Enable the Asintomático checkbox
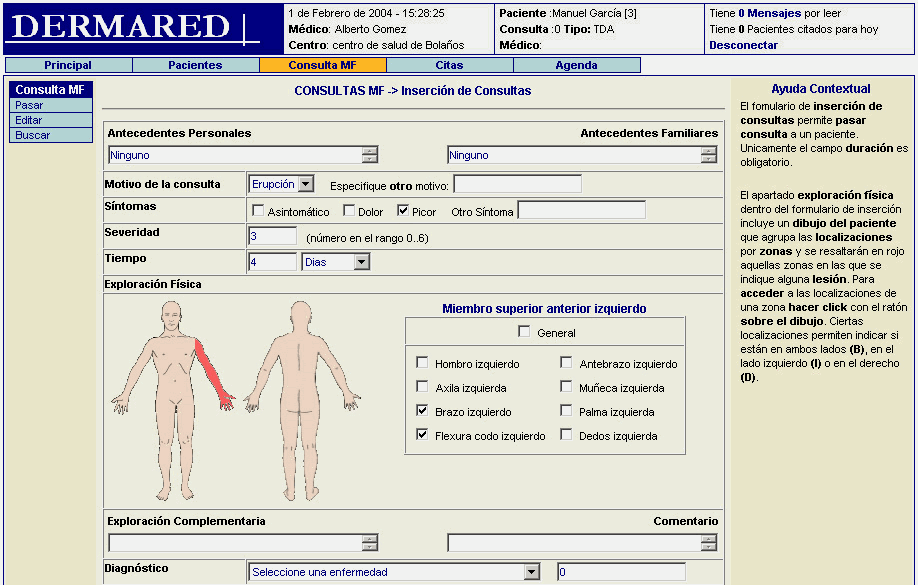Viewport: 918px width, 585px height. 258,211
